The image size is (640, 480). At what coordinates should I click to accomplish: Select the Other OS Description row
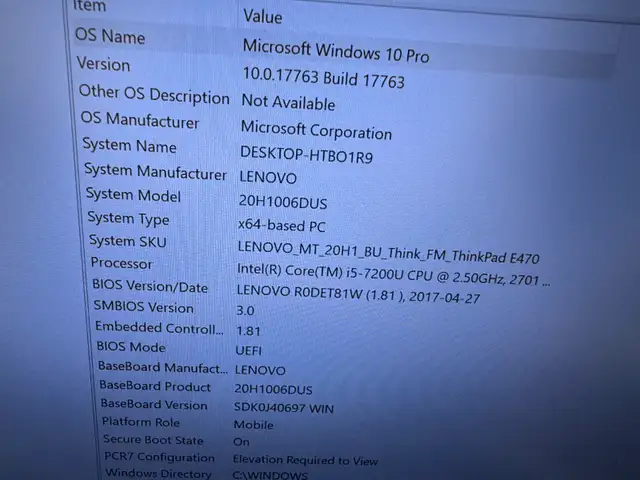[154, 94]
